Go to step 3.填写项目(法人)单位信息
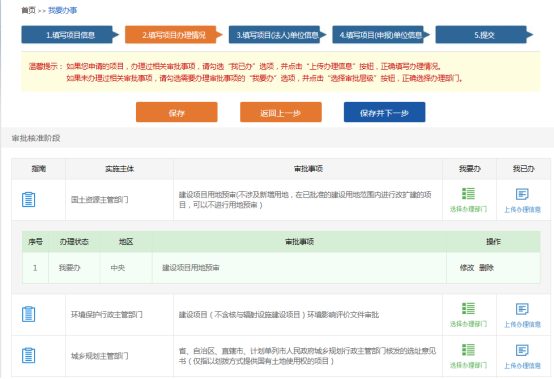Viewport: 554px width, 379px height. [x=277, y=35]
